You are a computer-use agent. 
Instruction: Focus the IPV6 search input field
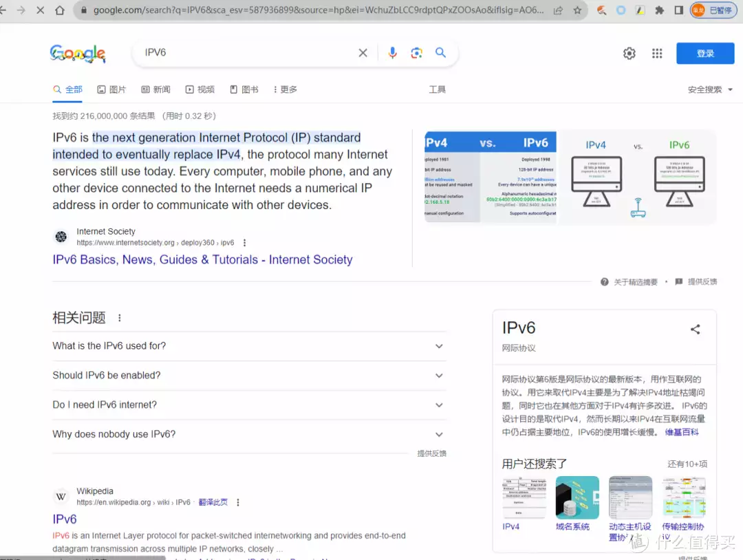click(246, 52)
